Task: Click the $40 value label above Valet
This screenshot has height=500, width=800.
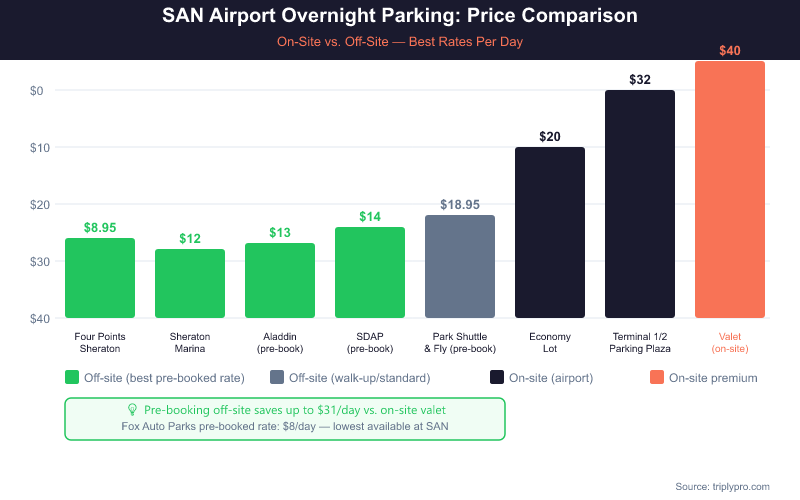Action: (730, 50)
